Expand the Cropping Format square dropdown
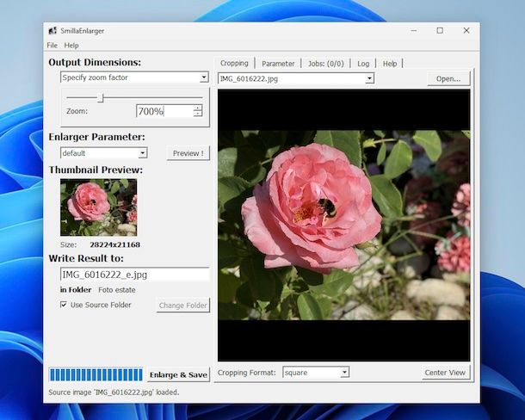Viewport: 525px width, 420px height. tap(344, 373)
